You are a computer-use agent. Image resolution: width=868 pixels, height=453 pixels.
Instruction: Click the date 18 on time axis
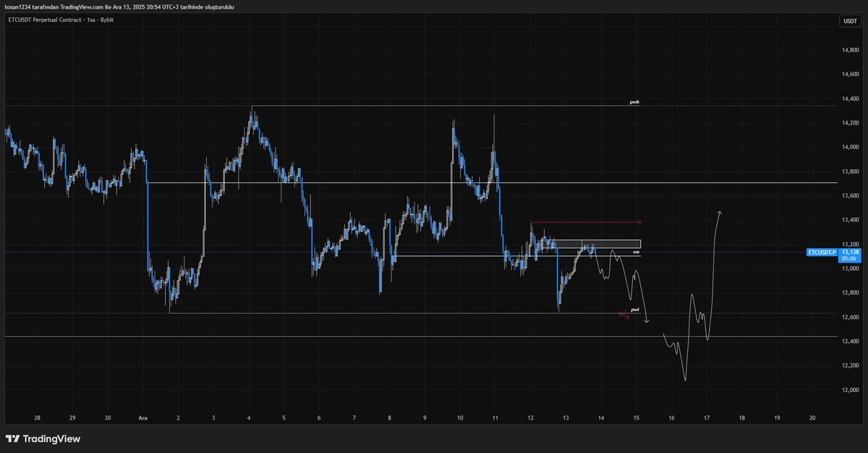742,418
